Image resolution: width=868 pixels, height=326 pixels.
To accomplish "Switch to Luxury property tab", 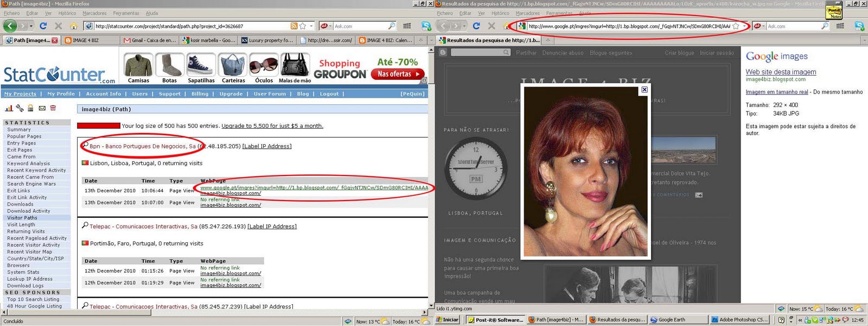I will click(x=267, y=40).
